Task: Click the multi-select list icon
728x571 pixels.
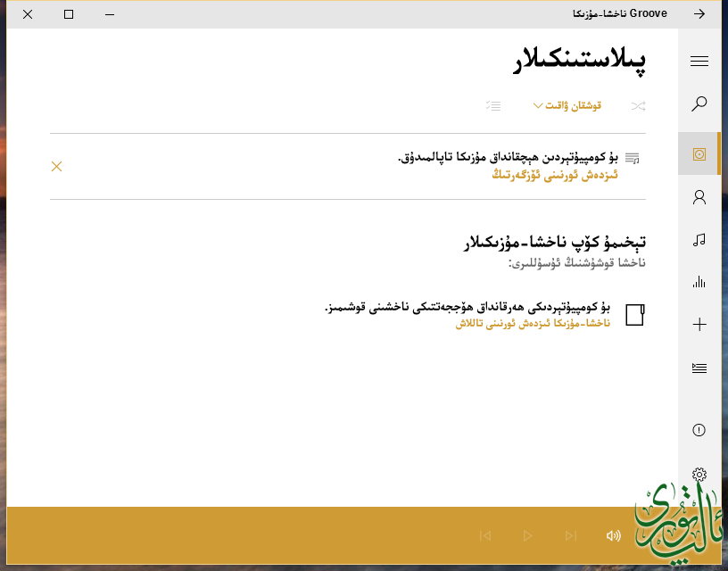Action: coord(493,106)
